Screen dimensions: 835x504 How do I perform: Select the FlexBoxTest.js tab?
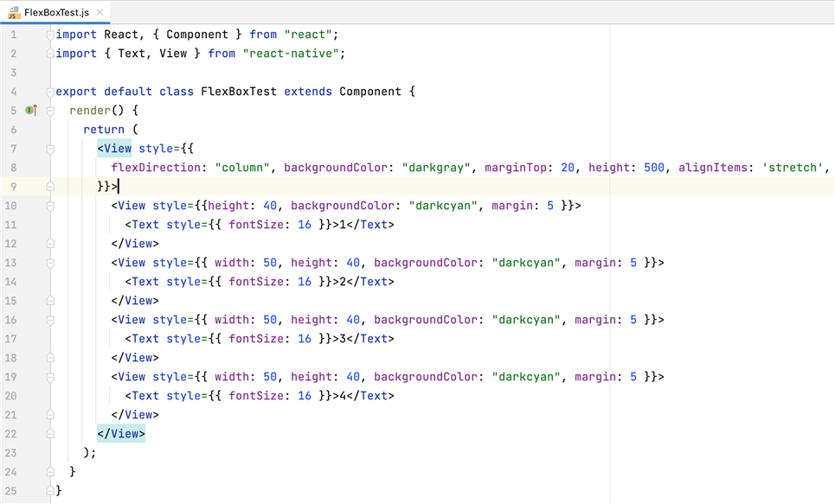[x=56, y=12]
